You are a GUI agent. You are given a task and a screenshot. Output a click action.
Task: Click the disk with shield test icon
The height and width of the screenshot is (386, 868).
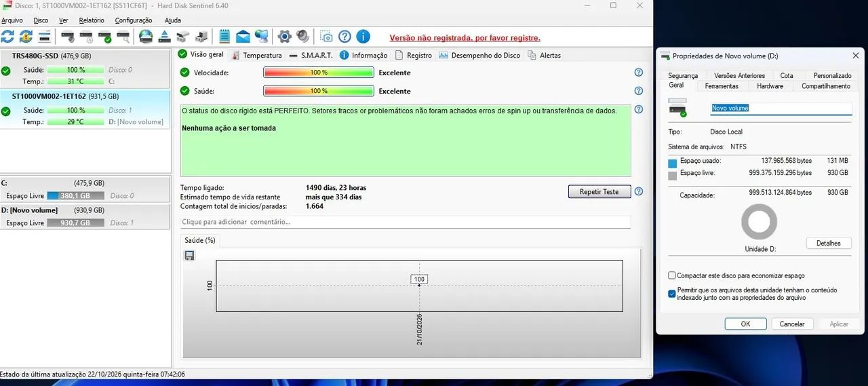click(x=68, y=37)
